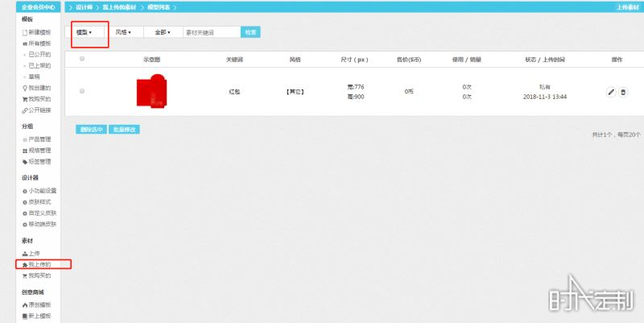Image resolution: width=644 pixels, height=323 pixels.
Task: Show 已上架的 templates
Action: (39, 65)
